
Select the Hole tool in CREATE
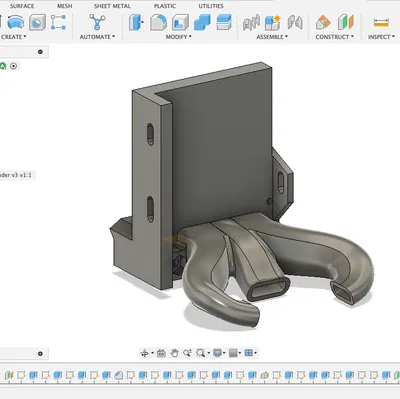[x=37, y=22]
